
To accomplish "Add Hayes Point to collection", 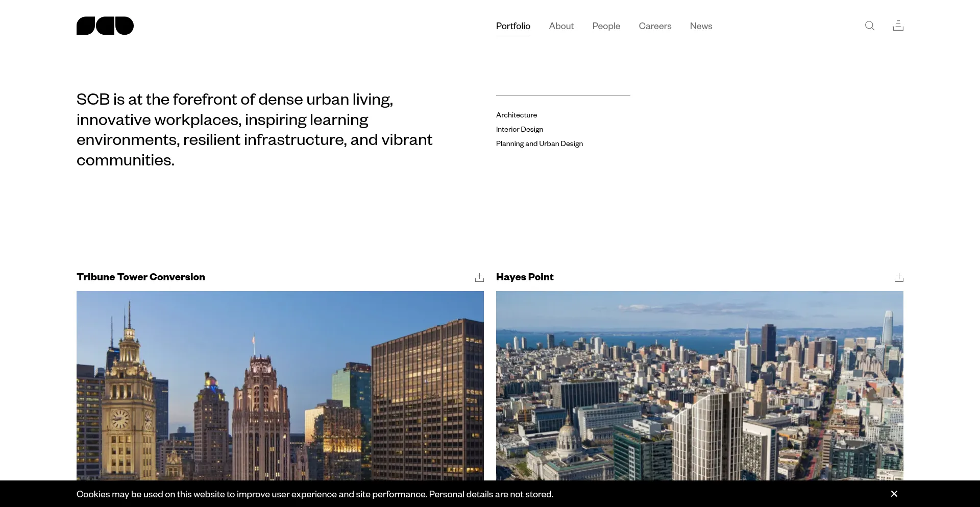I will coord(899,278).
